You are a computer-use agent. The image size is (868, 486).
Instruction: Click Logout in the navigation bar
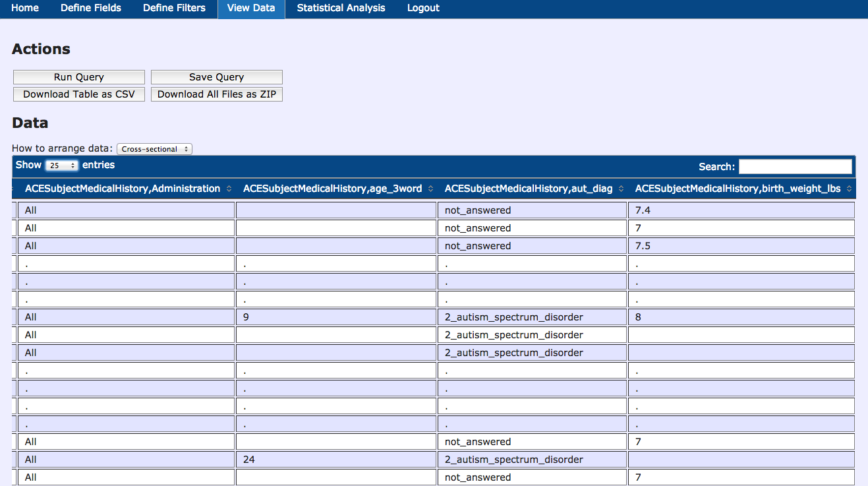423,8
